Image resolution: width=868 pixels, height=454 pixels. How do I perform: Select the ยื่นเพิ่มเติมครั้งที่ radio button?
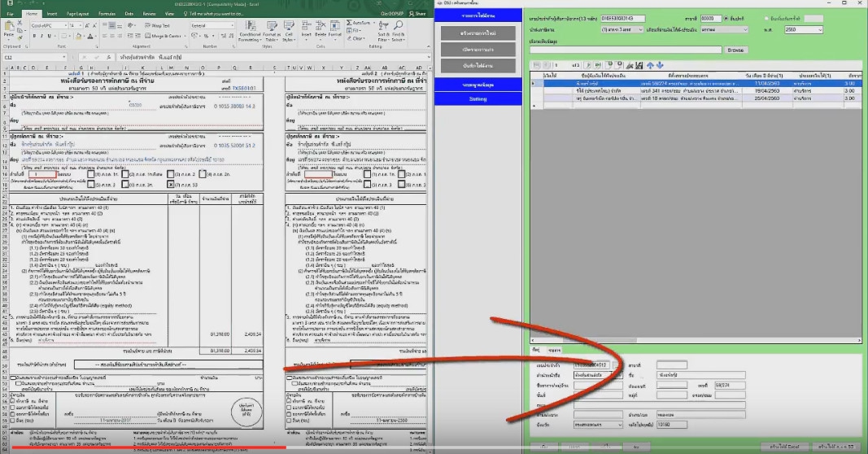pos(766,19)
